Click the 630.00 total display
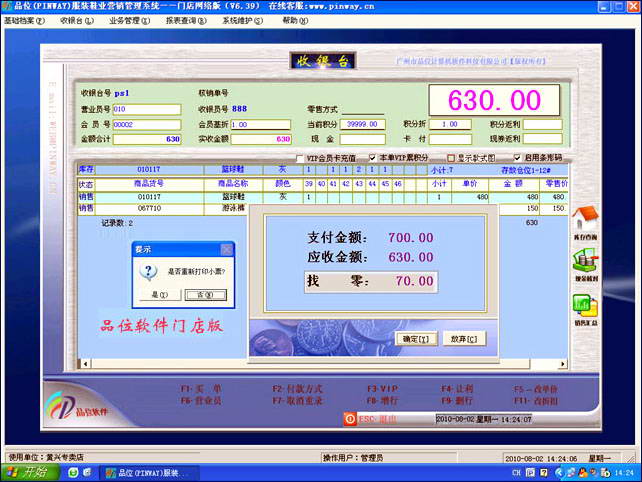 click(494, 100)
